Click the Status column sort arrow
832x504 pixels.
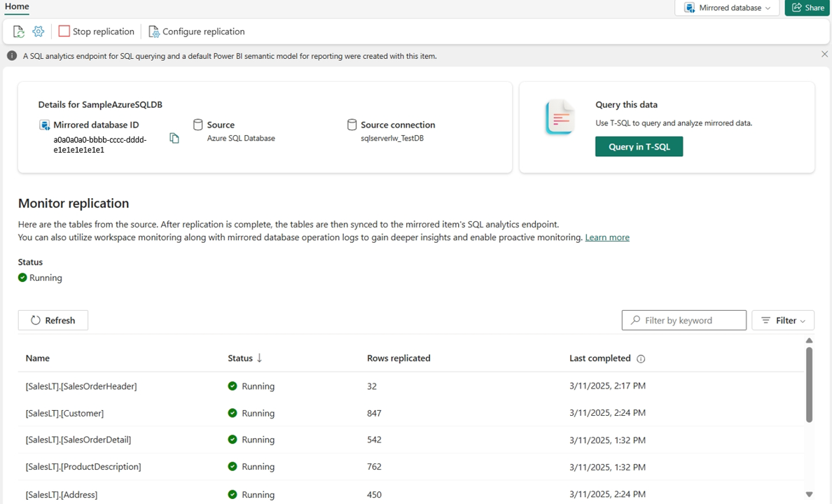(x=259, y=358)
